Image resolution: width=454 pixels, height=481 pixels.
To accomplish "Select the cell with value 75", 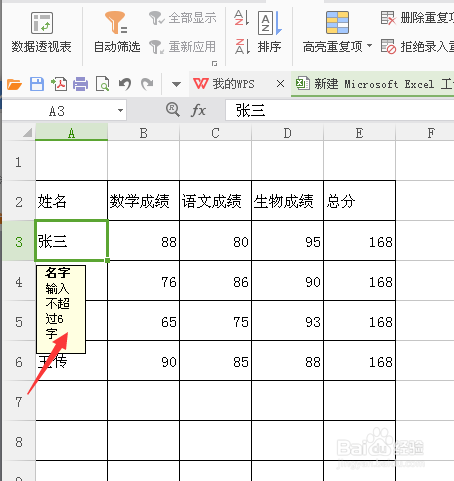I will click(215, 321).
